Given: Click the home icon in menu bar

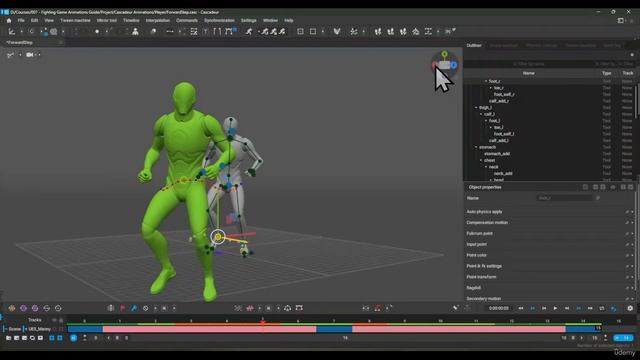Looking at the screenshot, I should pyautogui.click(x=9, y=20).
